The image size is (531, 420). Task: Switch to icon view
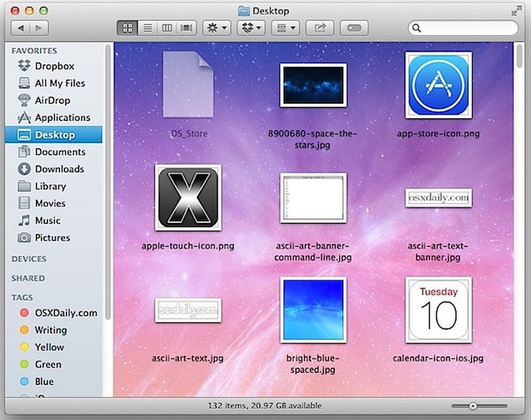127,28
